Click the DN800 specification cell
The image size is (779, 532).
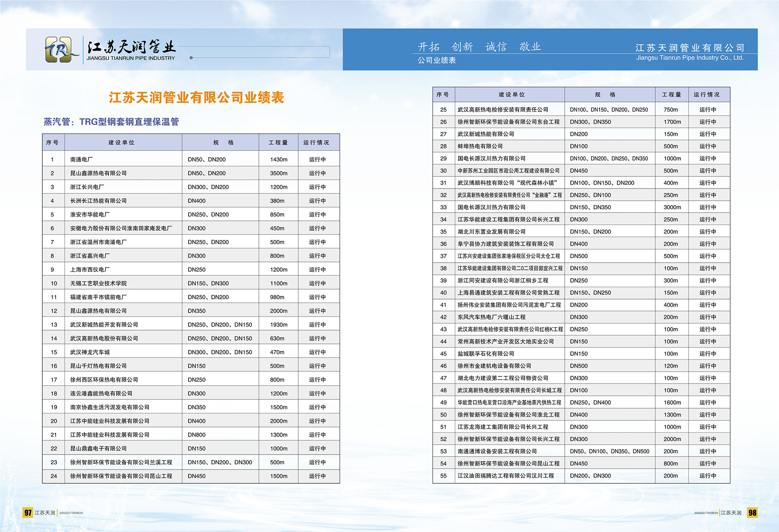tap(197, 435)
